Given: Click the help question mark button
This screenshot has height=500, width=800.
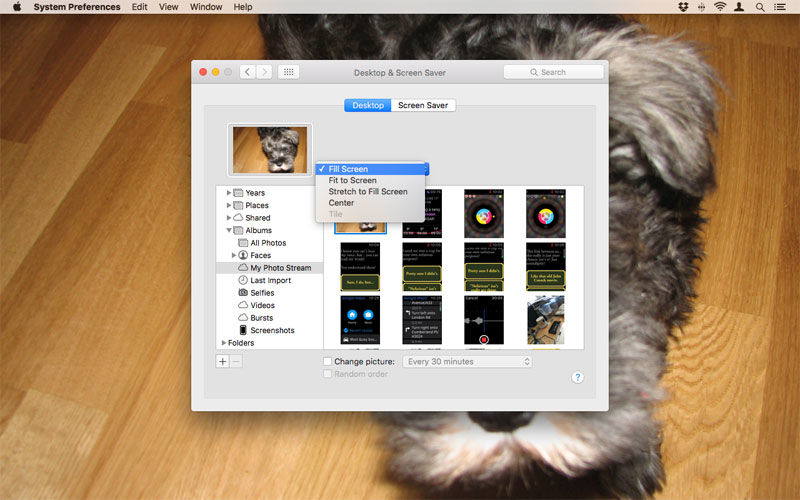Looking at the screenshot, I should [x=577, y=377].
